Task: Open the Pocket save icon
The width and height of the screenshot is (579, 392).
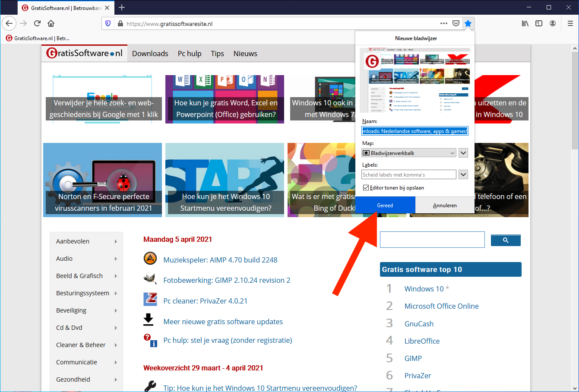Action: [456, 23]
